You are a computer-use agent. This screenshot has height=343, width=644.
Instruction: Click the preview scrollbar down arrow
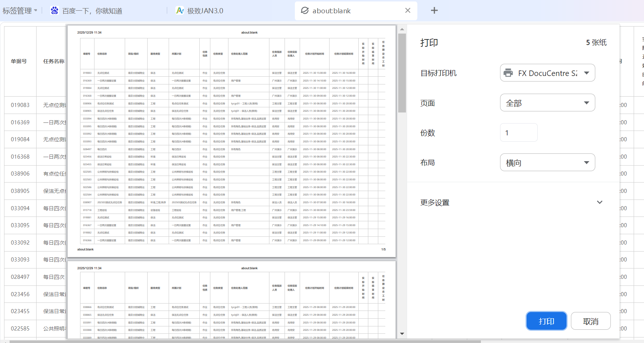402,334
